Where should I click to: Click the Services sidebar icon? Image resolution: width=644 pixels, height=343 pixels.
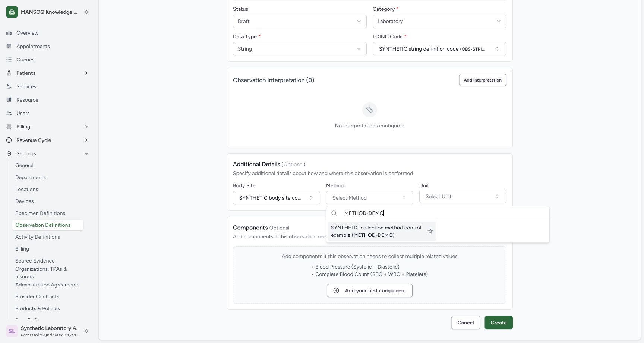(x=9, y=86)
